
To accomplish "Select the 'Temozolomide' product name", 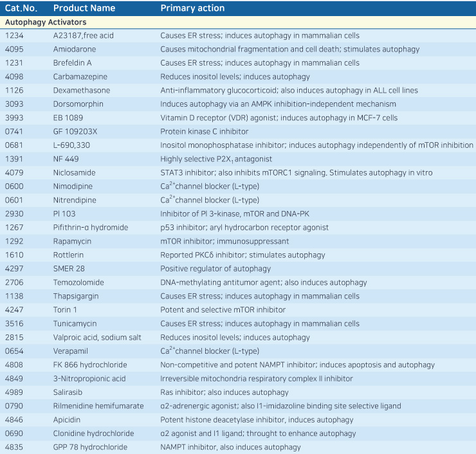I will [x=78, y=282].
